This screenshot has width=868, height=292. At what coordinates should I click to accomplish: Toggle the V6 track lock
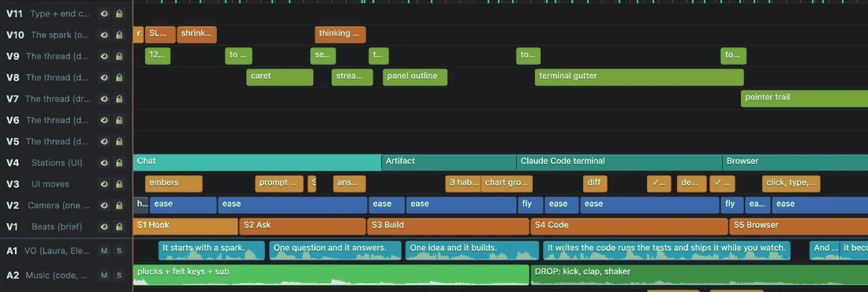(119, 120)
